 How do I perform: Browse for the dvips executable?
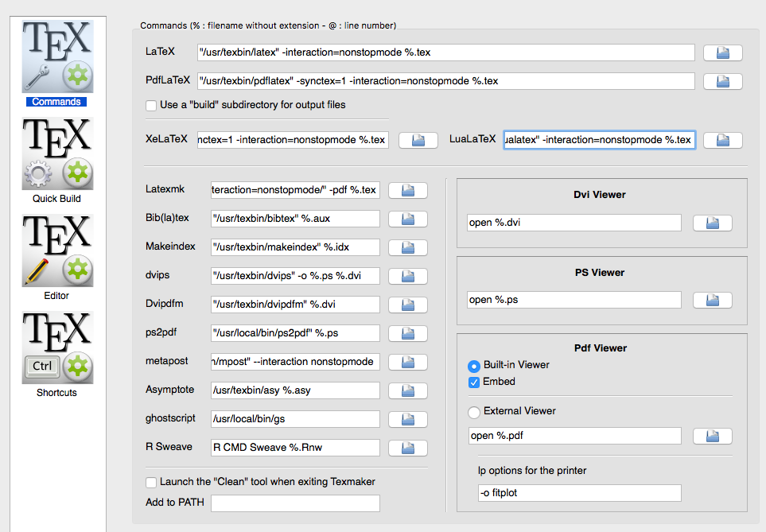pos(408,276)
